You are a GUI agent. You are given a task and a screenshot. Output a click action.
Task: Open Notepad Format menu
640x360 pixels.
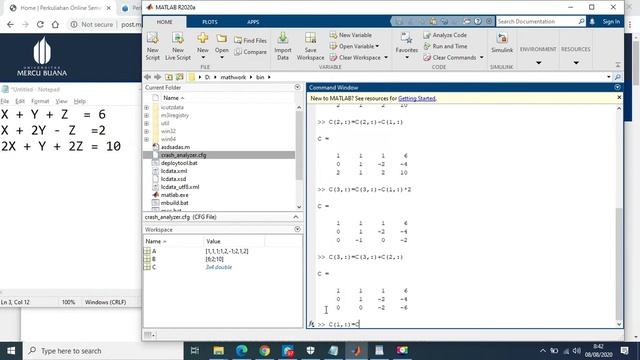point(40,101)
